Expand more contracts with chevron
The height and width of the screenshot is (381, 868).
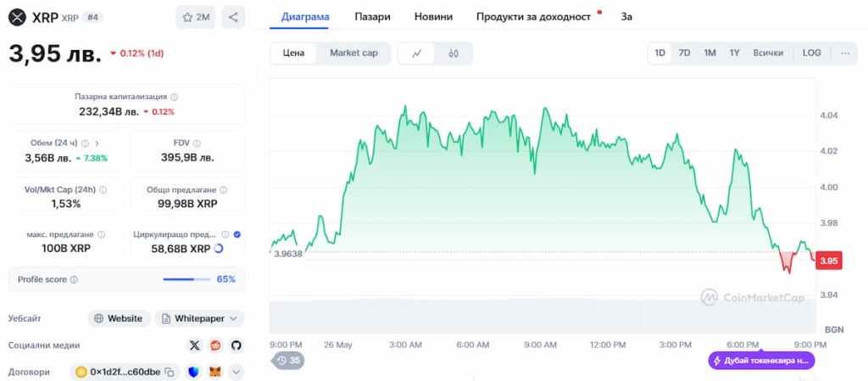(236, 372)
